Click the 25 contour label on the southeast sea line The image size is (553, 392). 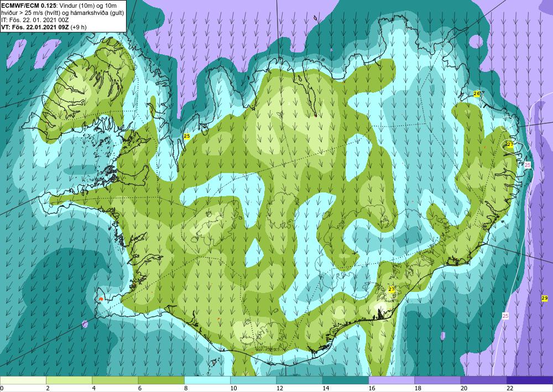pos(505,316)
